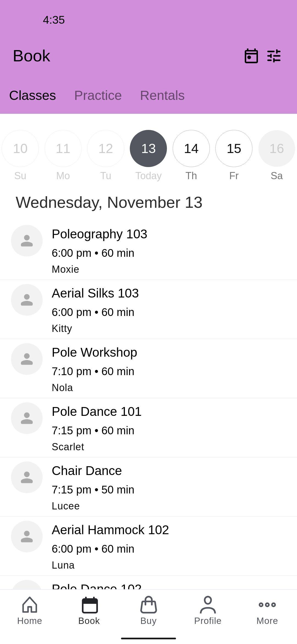This screenshot has width=297, height=644.
Task: Switch to the Practice tab
Action: (x=98, y=95)
